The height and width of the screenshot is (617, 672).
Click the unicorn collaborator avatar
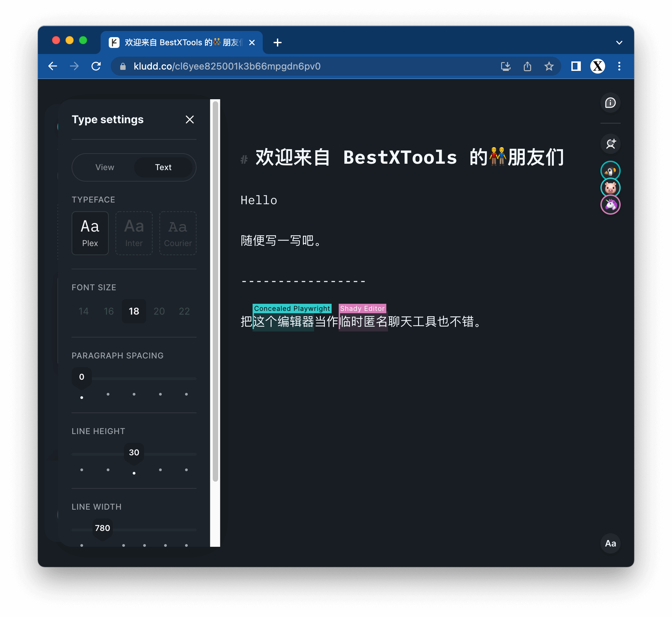(x=611, y=205)
